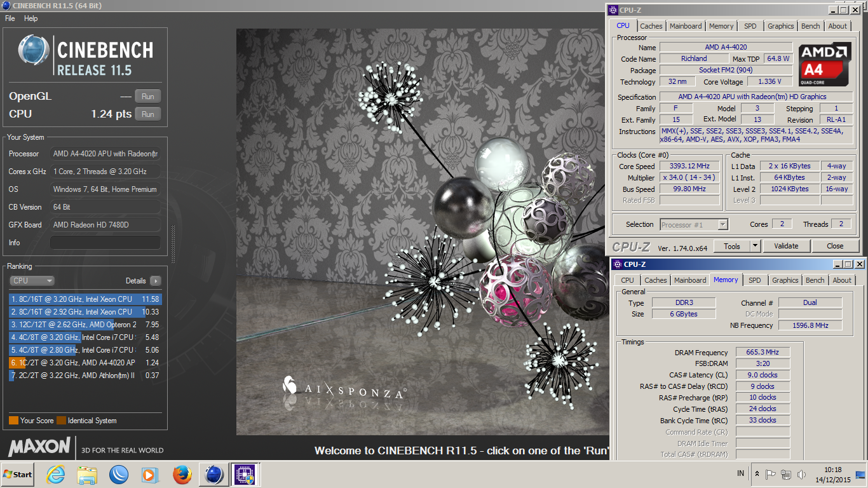Screen dimensions: 868x488
Task: Switch to Bench tab in lower CPU-Z
Action: [x=815, y=280]
